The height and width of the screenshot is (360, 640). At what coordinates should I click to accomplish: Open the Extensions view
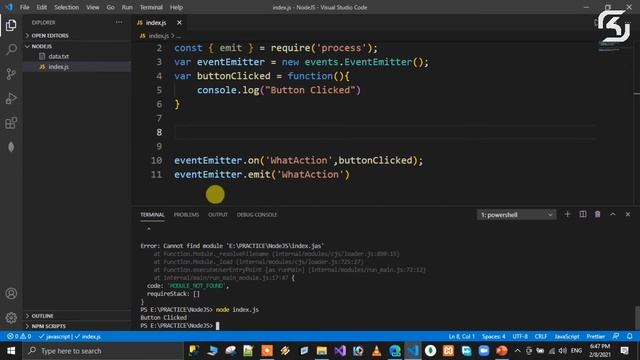pos(11,123)
